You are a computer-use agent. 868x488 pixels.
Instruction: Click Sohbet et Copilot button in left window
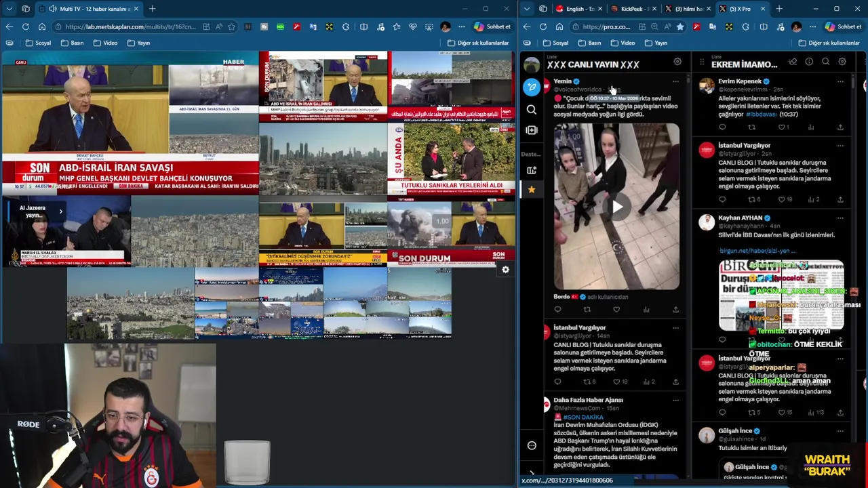click(x=492, y=26)
